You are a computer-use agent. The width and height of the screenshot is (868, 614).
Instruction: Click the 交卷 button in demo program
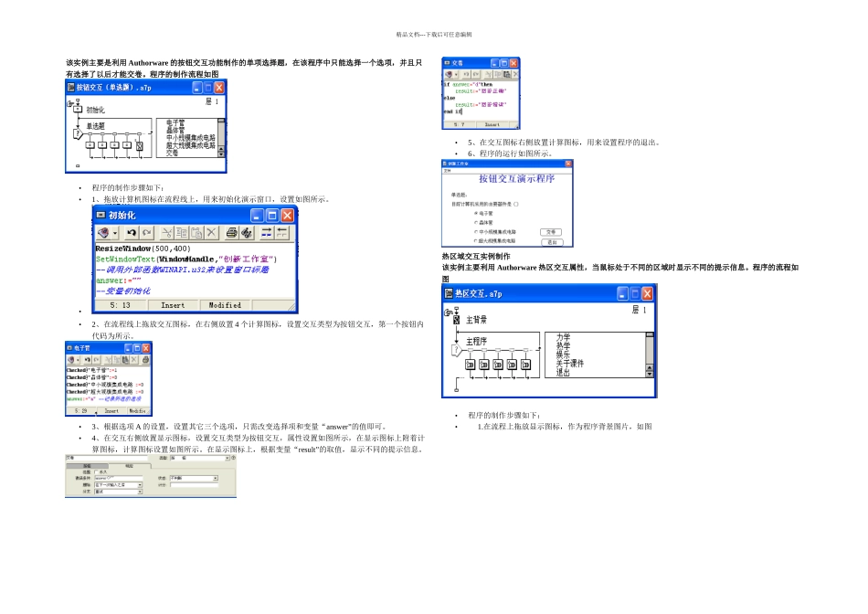click(x=551, y=232)
